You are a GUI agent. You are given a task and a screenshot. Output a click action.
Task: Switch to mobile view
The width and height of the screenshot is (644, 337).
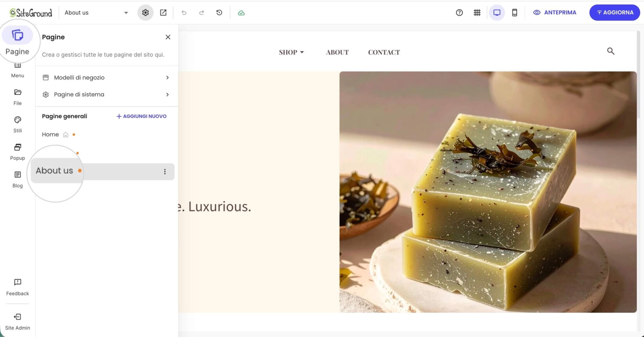[x=514, y=13]
